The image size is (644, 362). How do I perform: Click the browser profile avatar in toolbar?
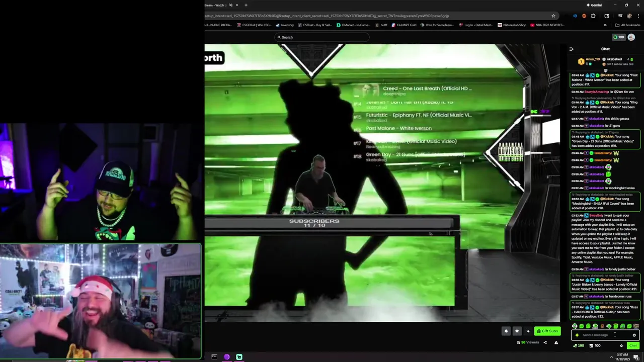[629, 16]
